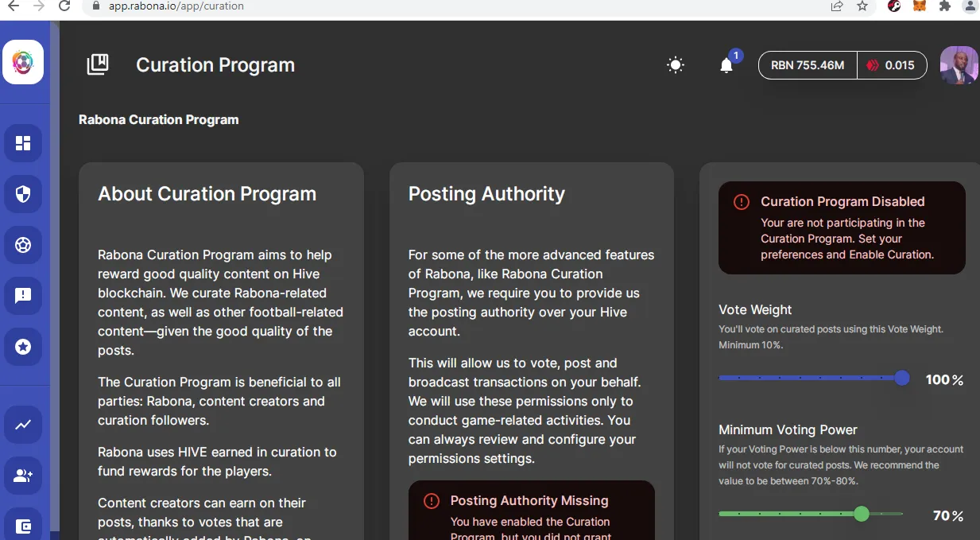Open the announcement message icon in sidebar
The height and width of the screenshot is (540, 980).
coord(23,296)
